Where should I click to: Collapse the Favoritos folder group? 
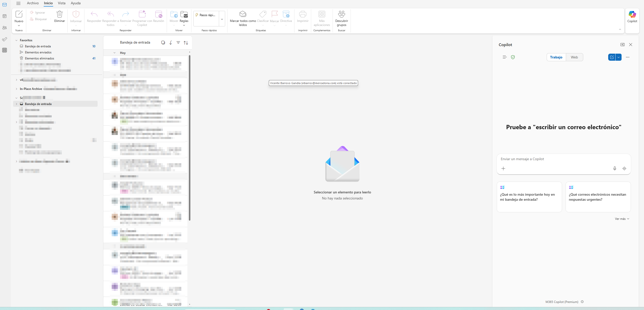pyautogui.click(x=16, y=40)
